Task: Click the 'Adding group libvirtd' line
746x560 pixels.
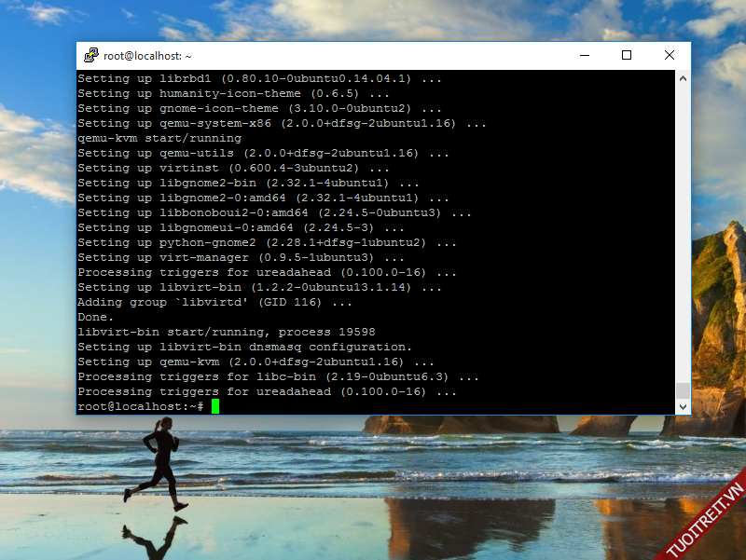Action: pyautogui.click(x=214, y=302)
